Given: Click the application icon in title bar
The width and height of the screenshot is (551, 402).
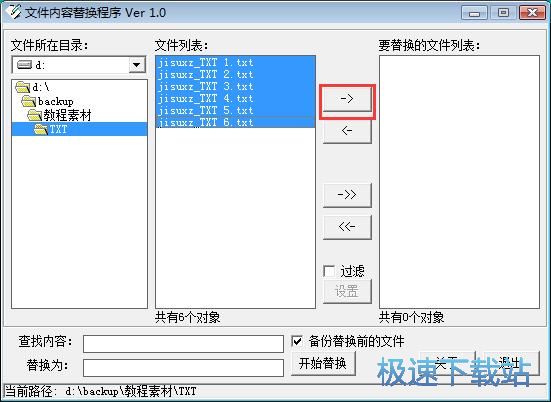Looking at the screenshot, I should coord(13,12).
